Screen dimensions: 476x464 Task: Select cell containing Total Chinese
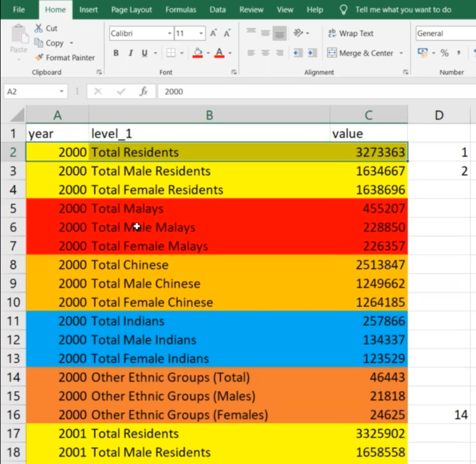tap(209, 265)
